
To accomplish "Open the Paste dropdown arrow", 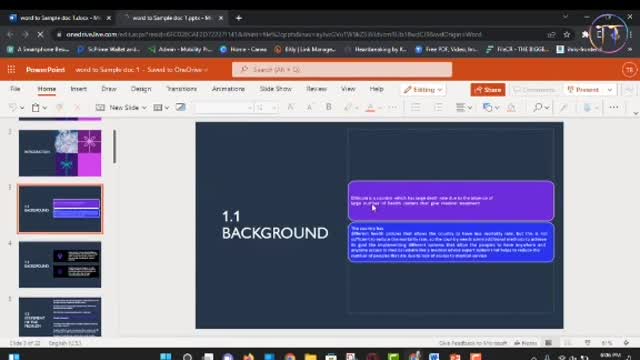I will [45, 108].
